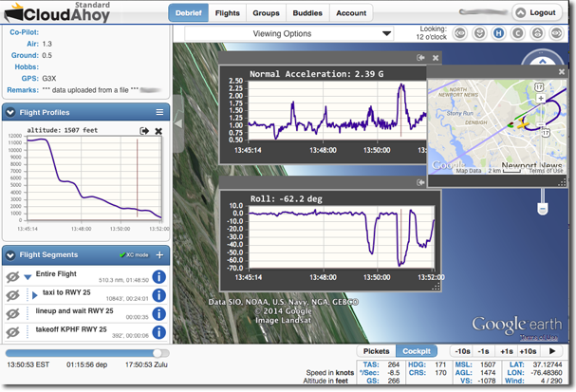576x392 pixels.
Task: Dock the Normal Acceleration chart panel
Action: pos(420,58)
